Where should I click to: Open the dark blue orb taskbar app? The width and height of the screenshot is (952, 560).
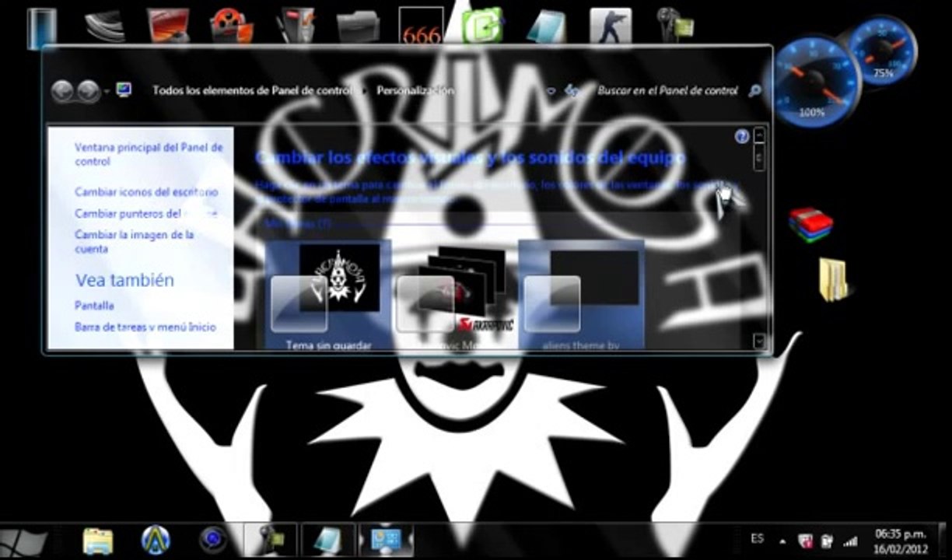pyautogui.click(x=212, y=541)
